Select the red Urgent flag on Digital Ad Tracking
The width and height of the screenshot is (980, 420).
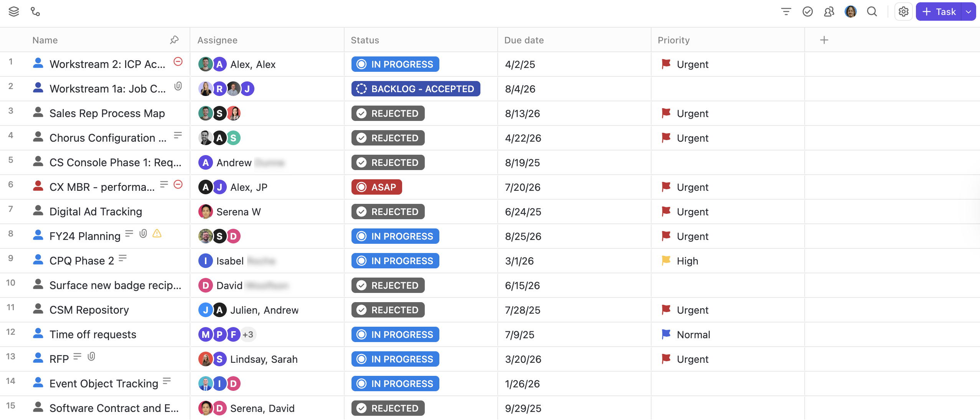(666, 212)
